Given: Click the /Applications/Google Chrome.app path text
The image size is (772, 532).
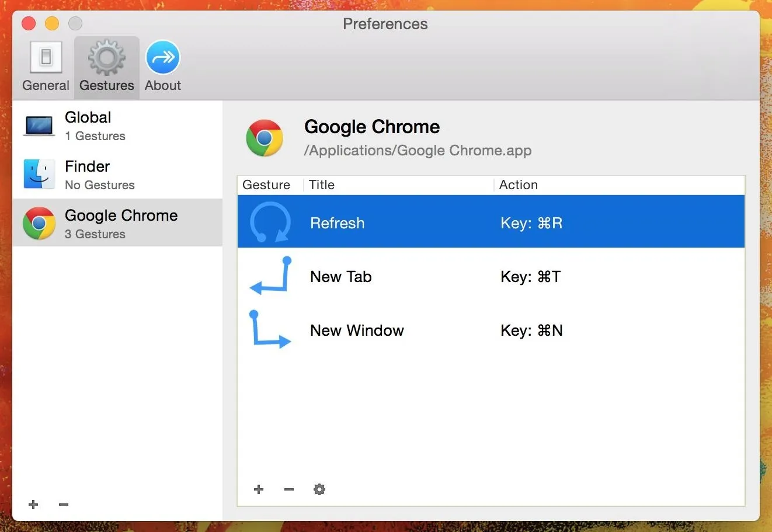Looking at the screenshot, I should tap(418, 151).
